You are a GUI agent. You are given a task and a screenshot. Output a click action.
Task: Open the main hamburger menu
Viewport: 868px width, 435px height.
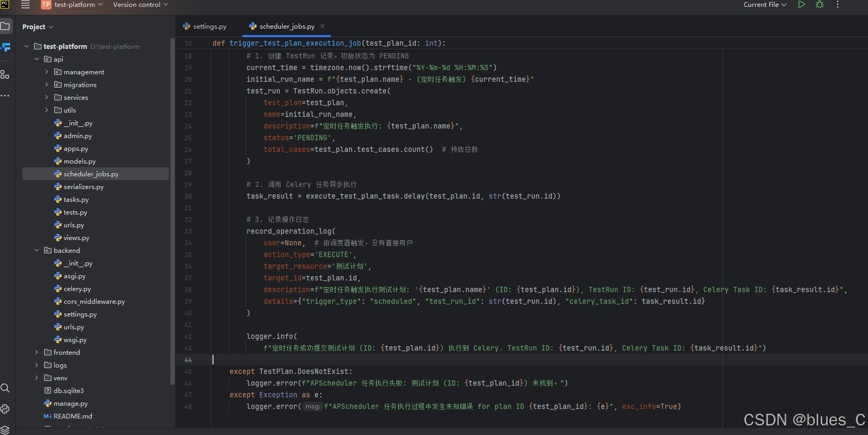pos(25,5)
